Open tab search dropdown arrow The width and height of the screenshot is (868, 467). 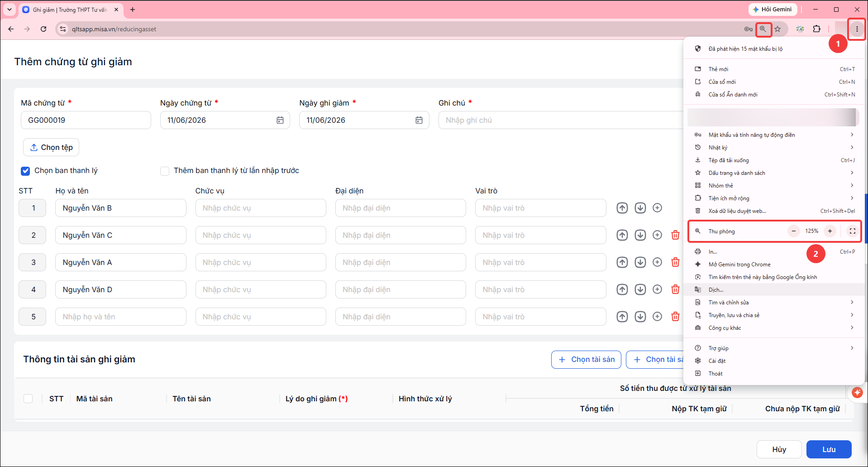click(x=10, y=10)
